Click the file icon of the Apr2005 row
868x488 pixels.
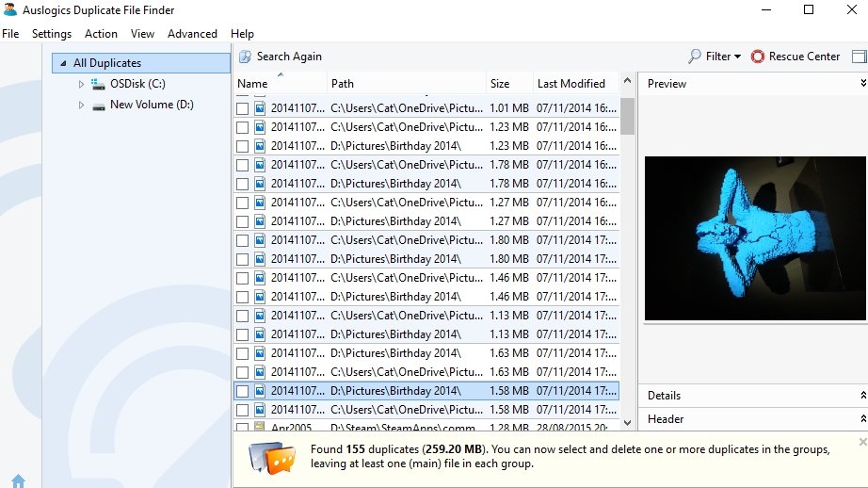(x=260, y=427)
